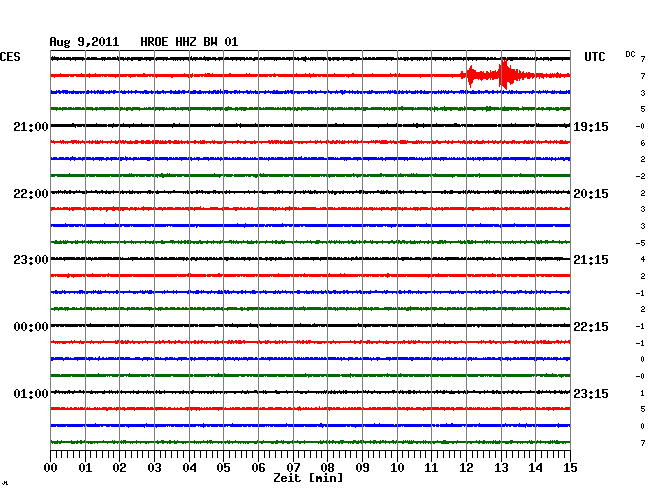
Task: Click minute 15 on the time axis
Action: pos(570,468)
